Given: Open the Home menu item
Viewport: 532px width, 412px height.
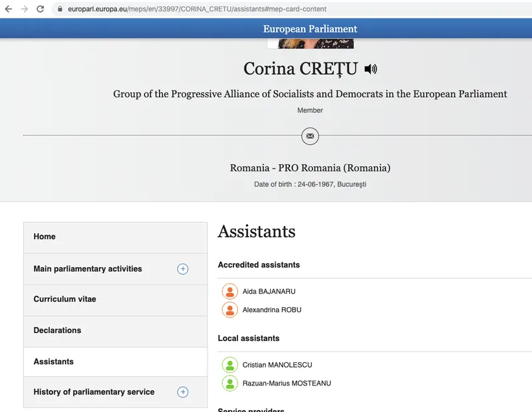Looking at the screenshot, I should [x=115, y=237].
